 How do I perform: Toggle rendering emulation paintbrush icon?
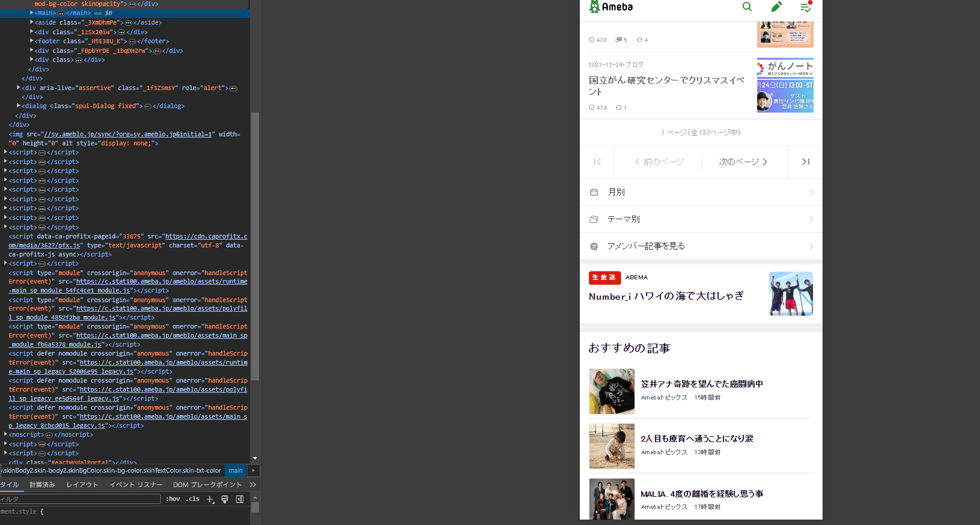pyautogui.click(x=225, y=499)
